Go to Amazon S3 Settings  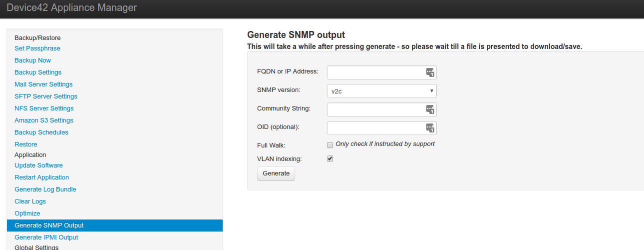coord(44,120)
